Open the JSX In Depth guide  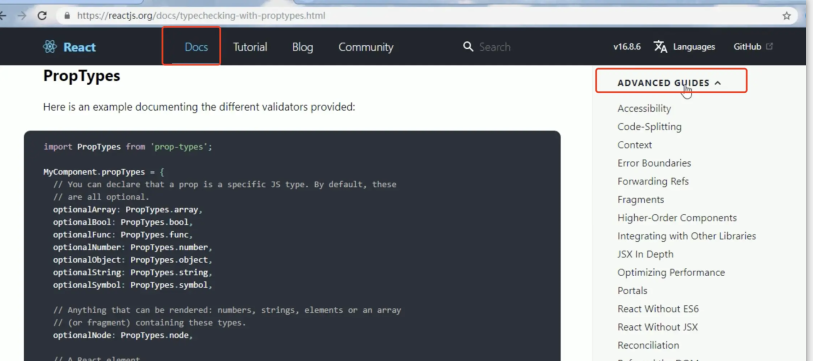645,254
